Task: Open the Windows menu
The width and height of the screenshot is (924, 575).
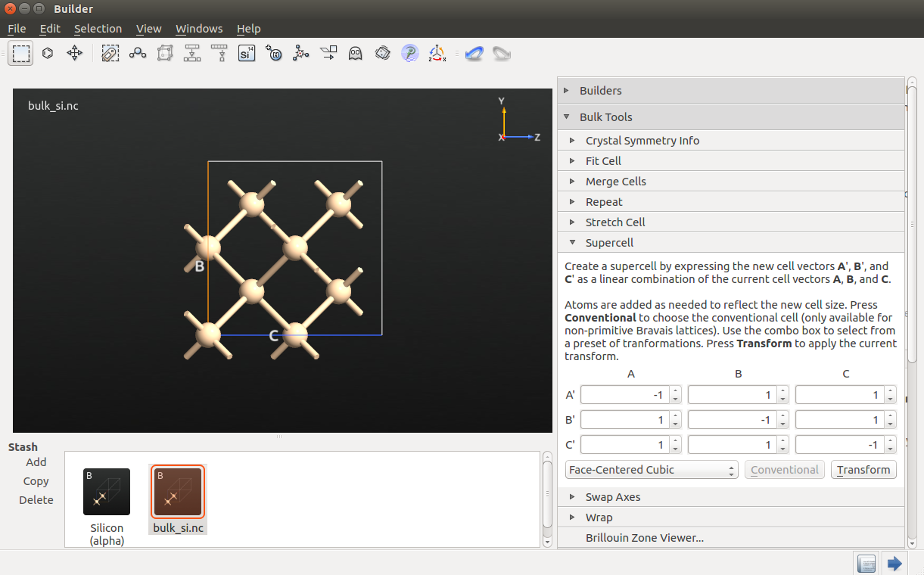Action: [x=199, y=29]
